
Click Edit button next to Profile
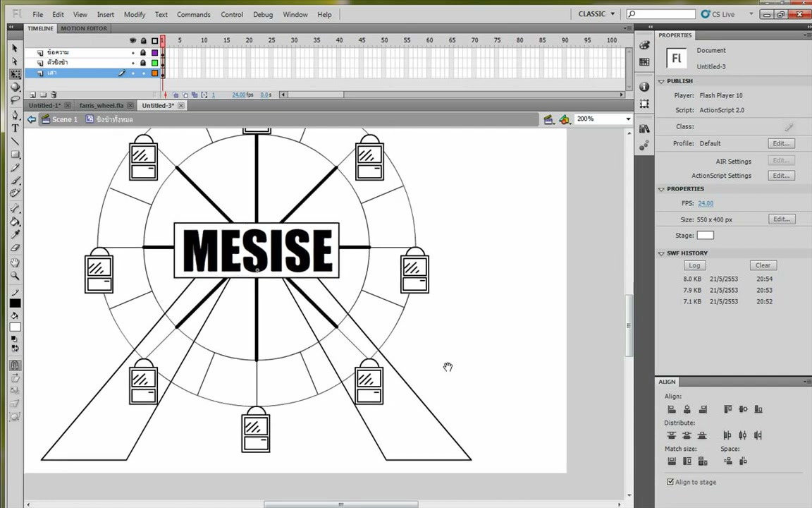pos(781,144)
